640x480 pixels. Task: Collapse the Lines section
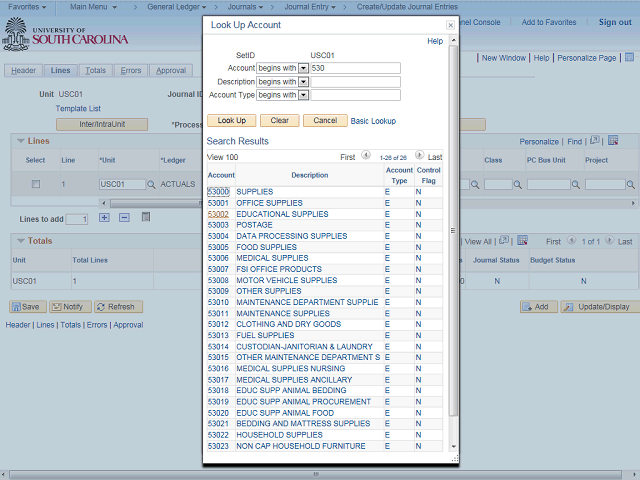pos(19,141)
